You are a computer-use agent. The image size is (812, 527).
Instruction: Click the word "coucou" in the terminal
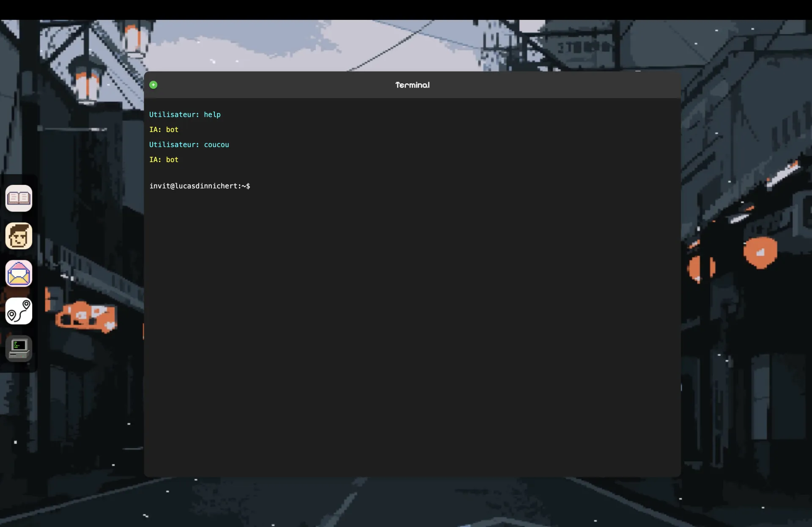click(217, 145)
